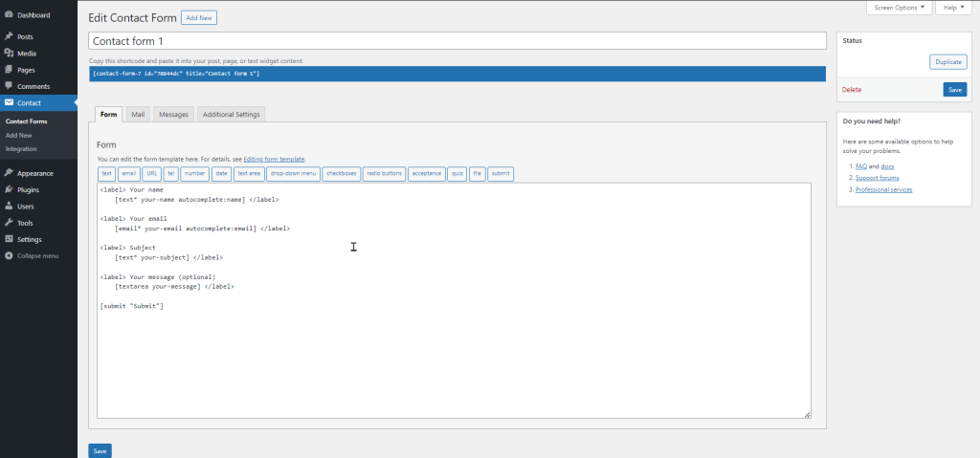Insert a checkboxes form tag
The width and height of the screenshot is (980, 458).
[x=341, y=174]
